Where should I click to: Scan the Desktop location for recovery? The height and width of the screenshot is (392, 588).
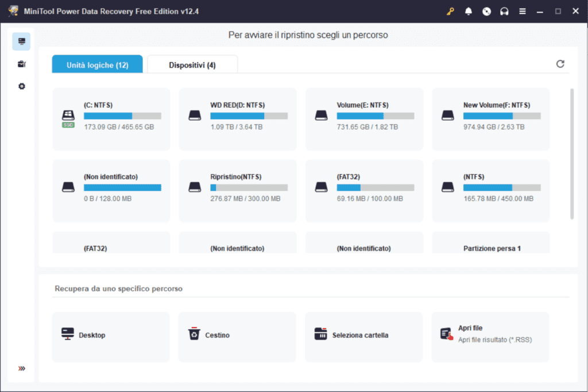[x=110, y=337]
